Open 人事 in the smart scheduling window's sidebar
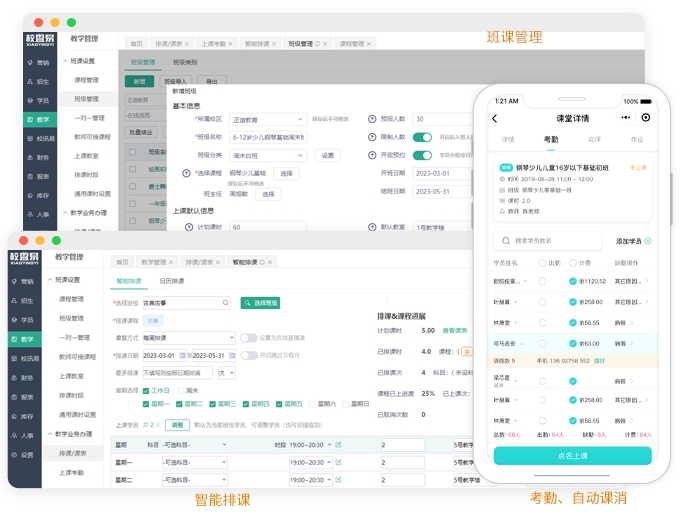Image resolution: width=689 pixels, height=518 pixels. click(24, 435)
